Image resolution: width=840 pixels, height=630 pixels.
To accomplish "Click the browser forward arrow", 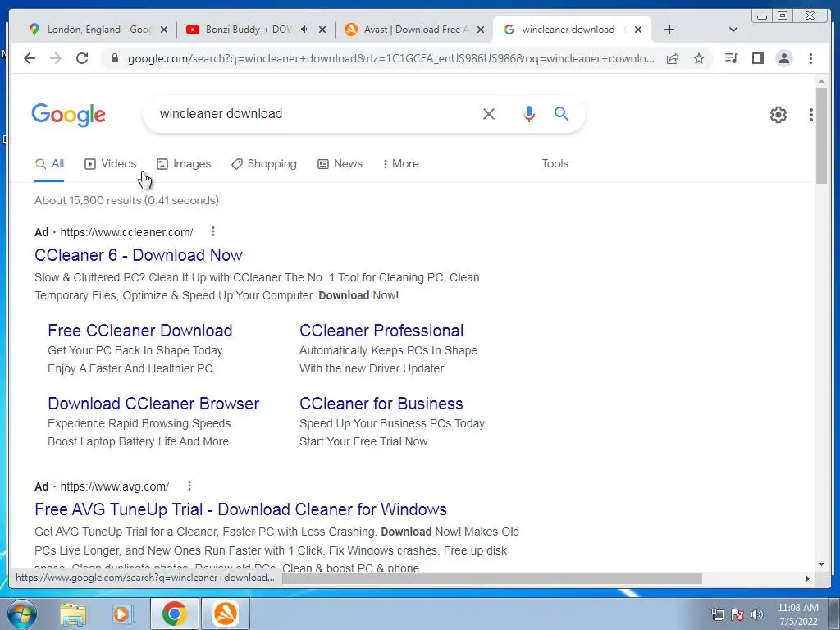I will [x=56, y=58].
